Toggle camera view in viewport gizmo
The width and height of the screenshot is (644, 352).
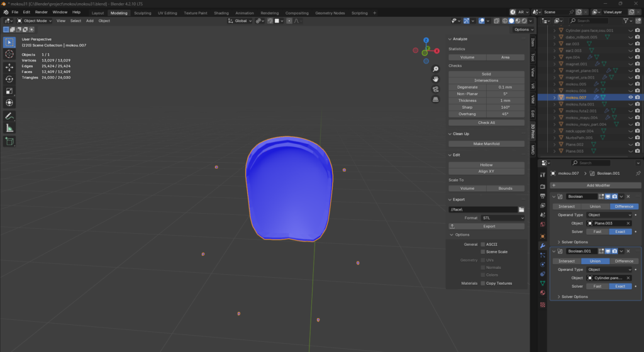435,89
